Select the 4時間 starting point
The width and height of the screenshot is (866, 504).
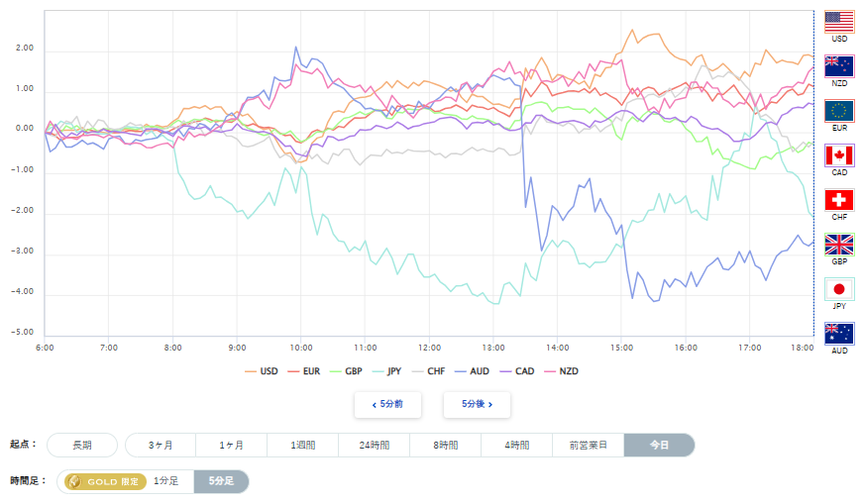516,445
